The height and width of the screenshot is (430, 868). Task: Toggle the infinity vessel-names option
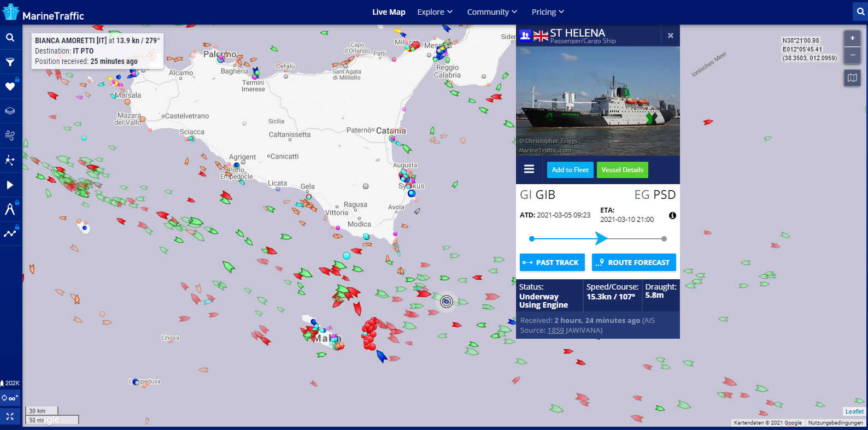click(10, 398)
